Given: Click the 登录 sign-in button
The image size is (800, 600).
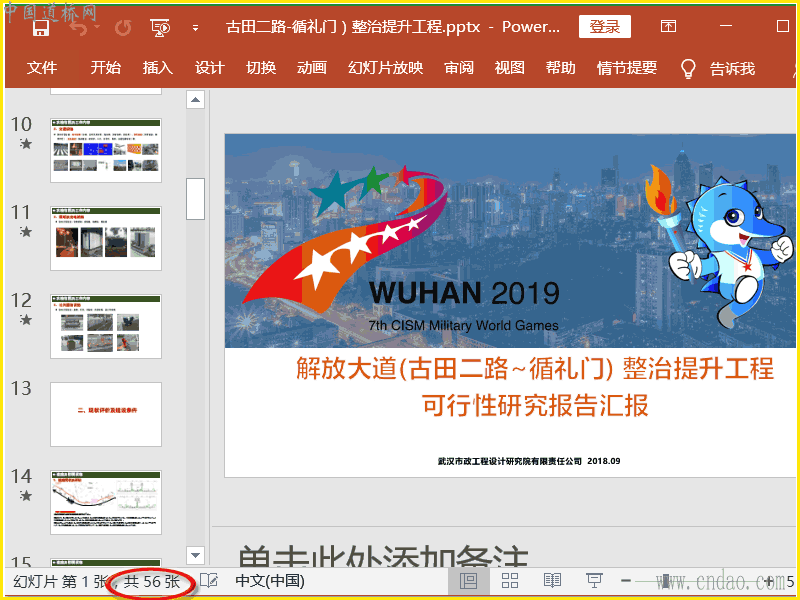Looking at the screenshot, I should pyautogui.click(x=605, y=27).
